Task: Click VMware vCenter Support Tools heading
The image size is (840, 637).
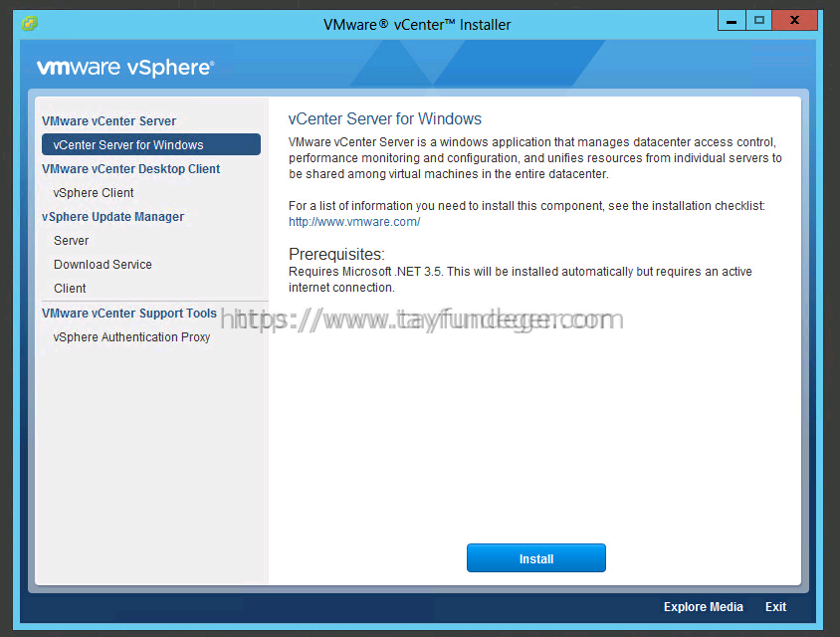Action: (x=129, y=314)
